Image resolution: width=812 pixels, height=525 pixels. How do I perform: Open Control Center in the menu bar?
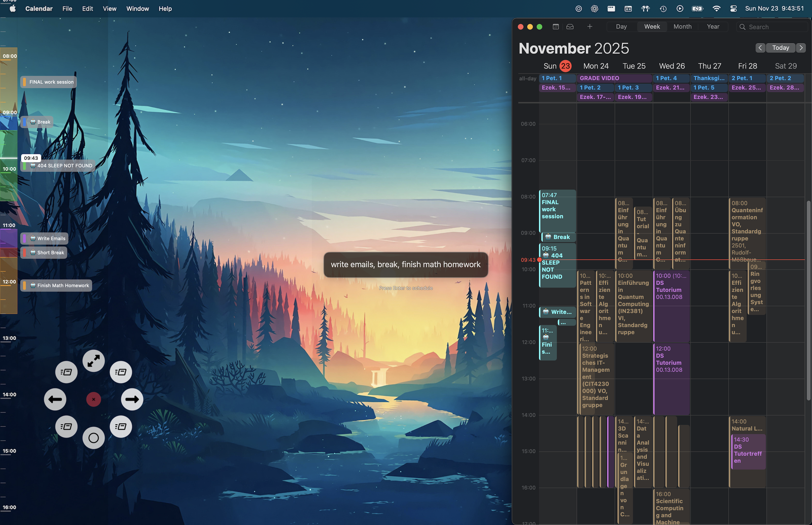734,9
